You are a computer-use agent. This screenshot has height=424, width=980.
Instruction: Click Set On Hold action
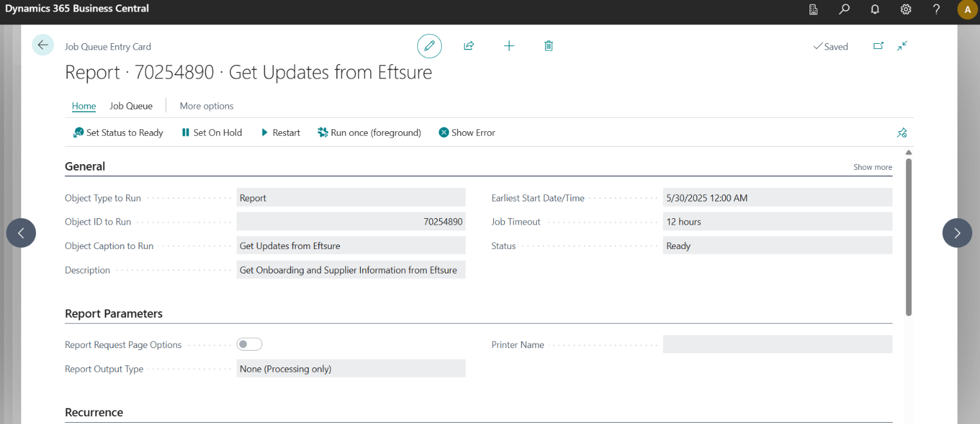[x=212, y=133]
